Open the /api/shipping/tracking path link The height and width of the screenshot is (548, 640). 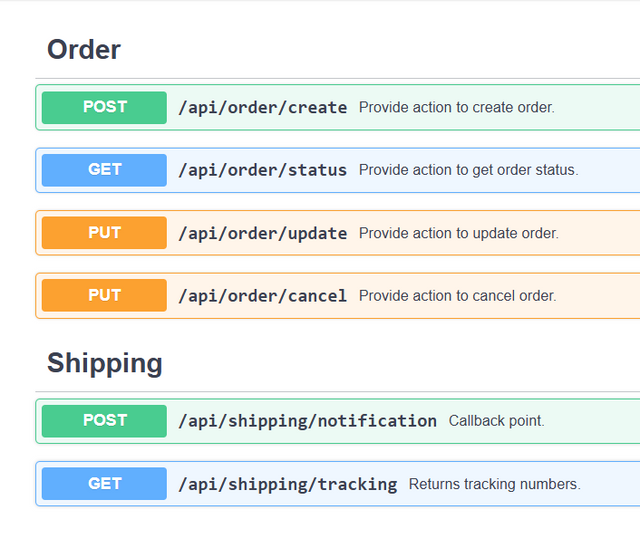(x=287, y=484)
